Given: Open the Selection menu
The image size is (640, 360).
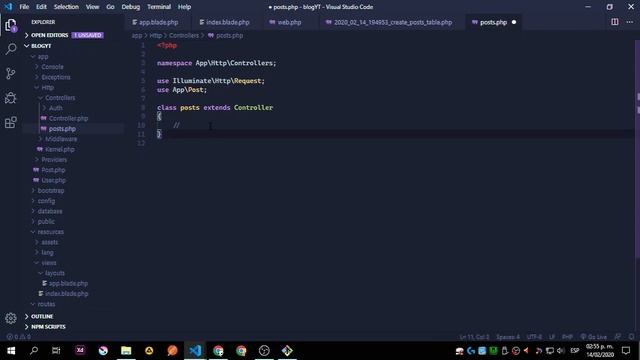Looking at the screenshot, I should click(66, 7).
